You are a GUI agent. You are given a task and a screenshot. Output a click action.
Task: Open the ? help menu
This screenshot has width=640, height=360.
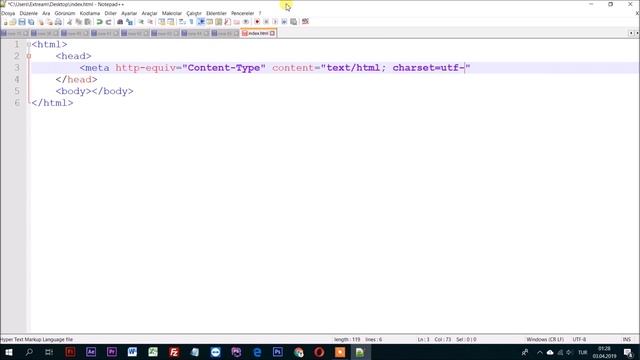(x=260, y=13)
